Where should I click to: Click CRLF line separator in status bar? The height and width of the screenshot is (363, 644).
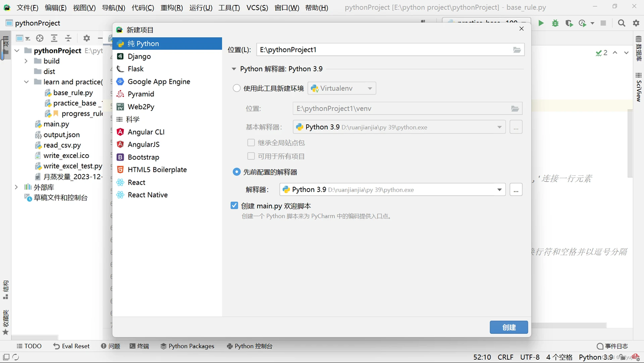click(x=506, y=357)
